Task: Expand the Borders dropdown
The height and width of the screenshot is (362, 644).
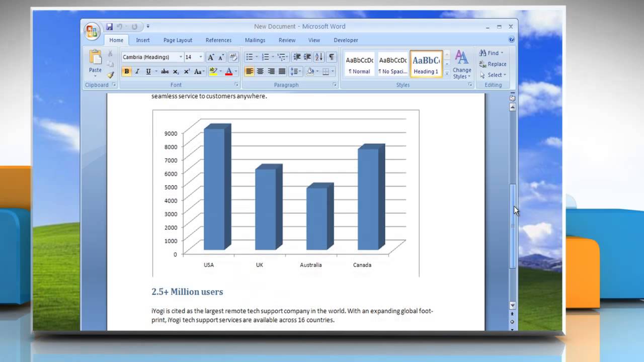Action: 333,72
